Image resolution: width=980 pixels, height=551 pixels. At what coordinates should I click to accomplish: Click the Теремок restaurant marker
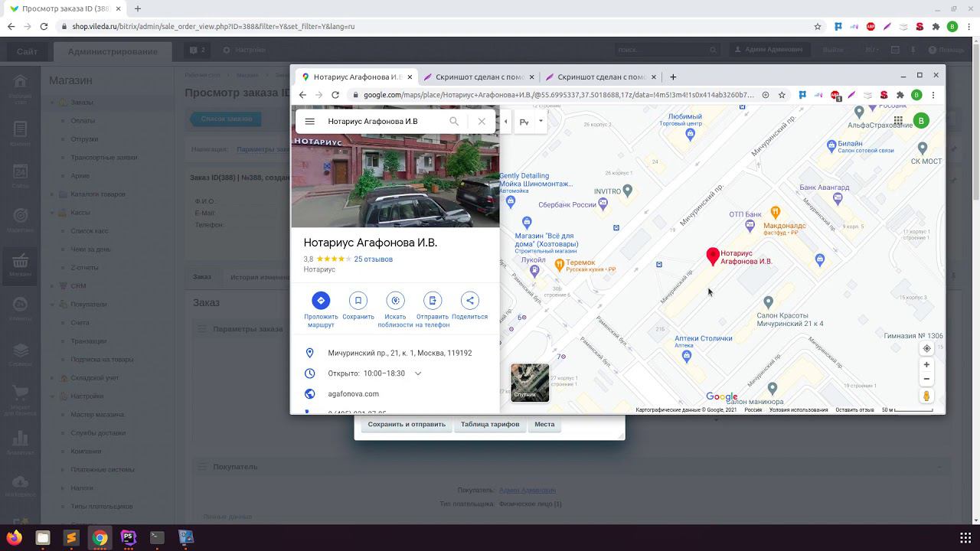coord(559,264)
